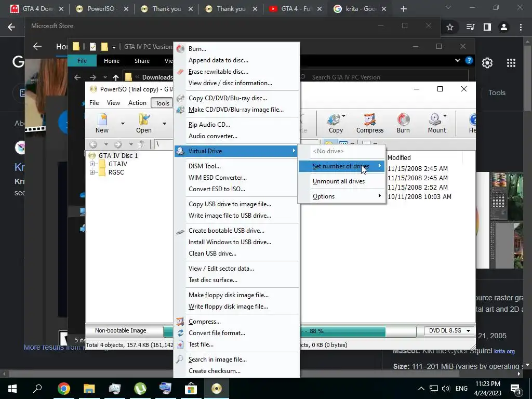Select WIM ESD Converter...
The width and height of the screenshot is (532, 399).
click(x=237, y=178)
